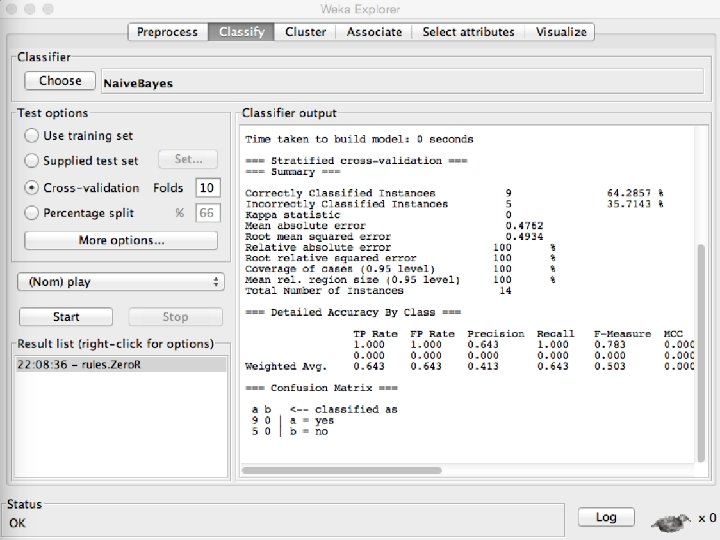This screenshot has height=540, width=720.
Task: Click the Total Number of Instances line
Action: [x=378, y=290]
